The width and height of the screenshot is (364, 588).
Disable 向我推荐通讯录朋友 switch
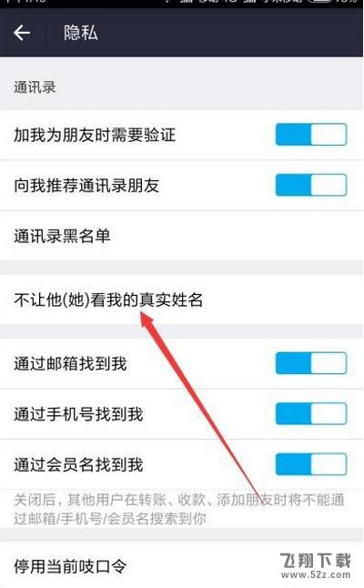pyautogui.click(x=311, y=185)
